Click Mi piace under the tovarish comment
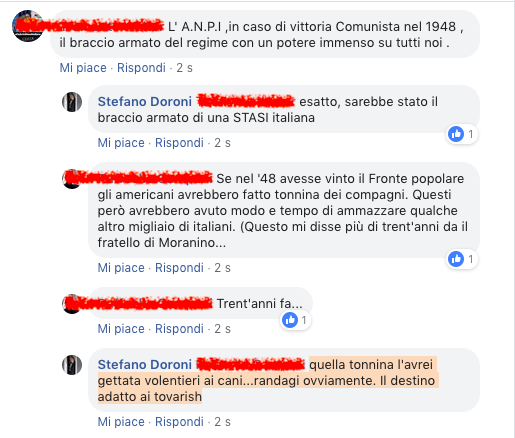This screenshot has height=438, width=515. tap(121, 422)
